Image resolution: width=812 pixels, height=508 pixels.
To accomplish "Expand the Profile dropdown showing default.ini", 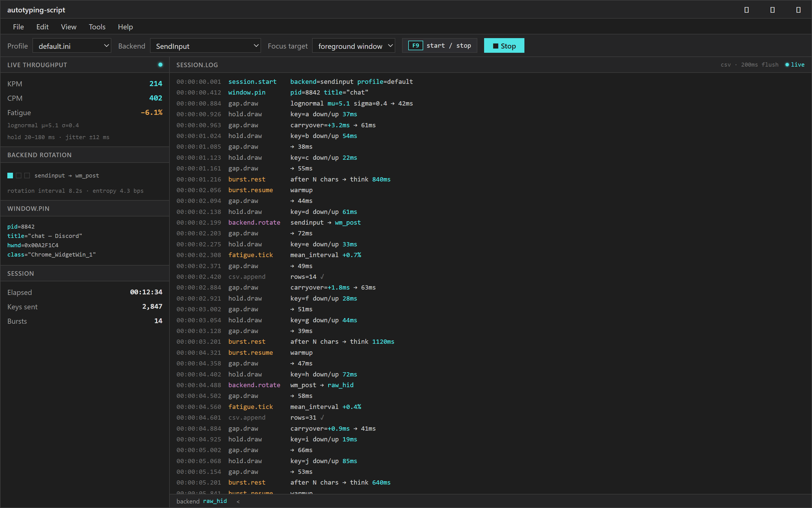I will [x=72, y=46].
